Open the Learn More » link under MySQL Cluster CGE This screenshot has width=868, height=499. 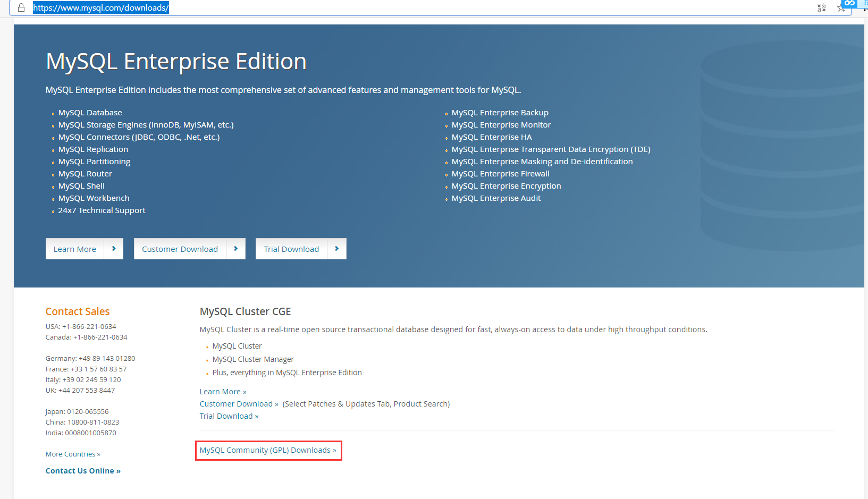pos(223,392)
